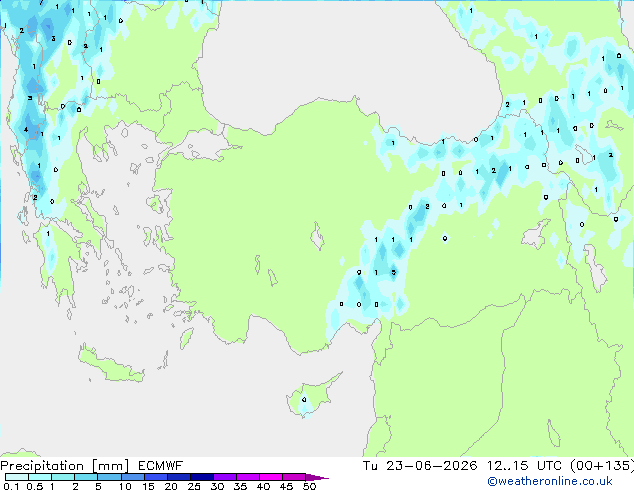This screenshot has height=490, width=634.
Task: Select the magenta 40 mm legend swatch
Action: (271, 477)
